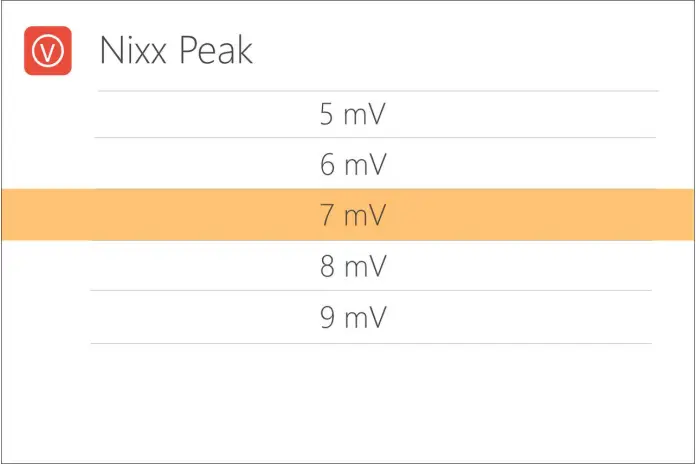
Task: Tap the orange selected picker row
Action: point(352,215)
